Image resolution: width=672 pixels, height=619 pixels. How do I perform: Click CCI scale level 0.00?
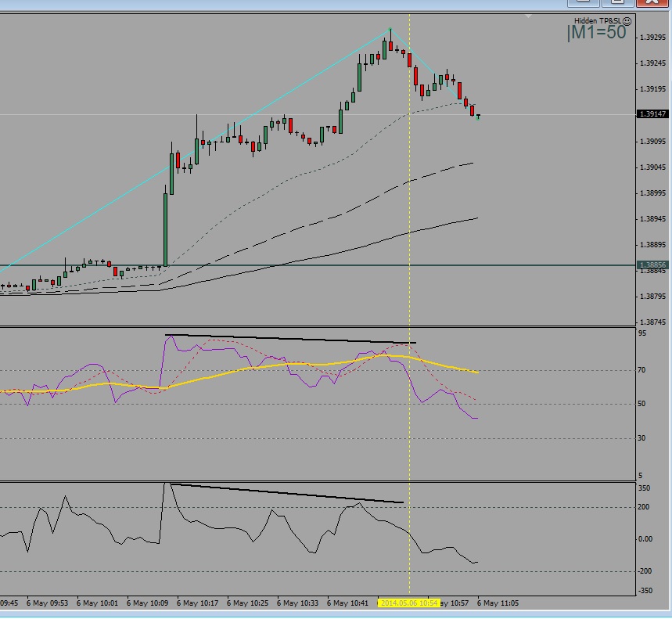coord(645,539)
